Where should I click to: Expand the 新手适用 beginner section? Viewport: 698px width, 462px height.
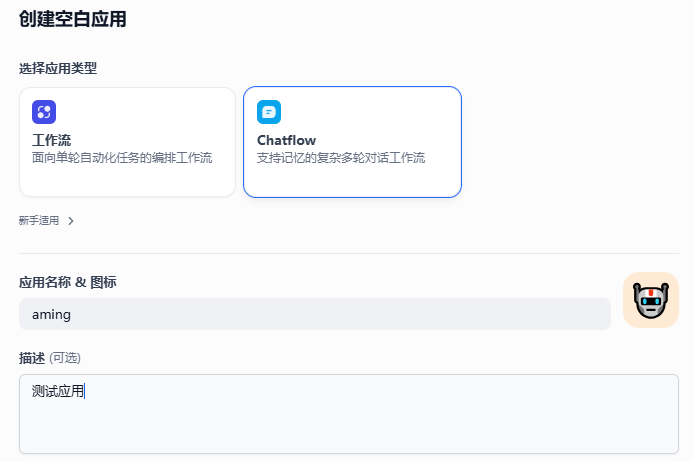46,221
